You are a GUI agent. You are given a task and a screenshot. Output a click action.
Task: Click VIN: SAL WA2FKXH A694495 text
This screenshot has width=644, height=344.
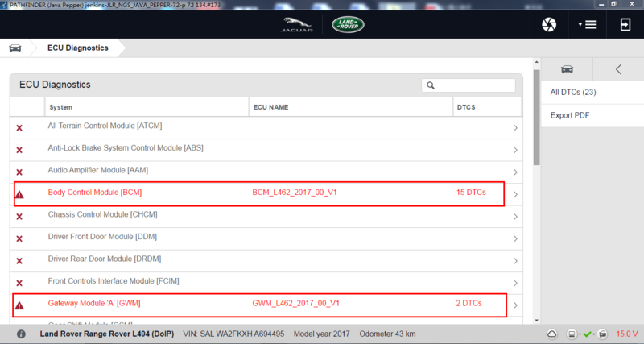233,334
